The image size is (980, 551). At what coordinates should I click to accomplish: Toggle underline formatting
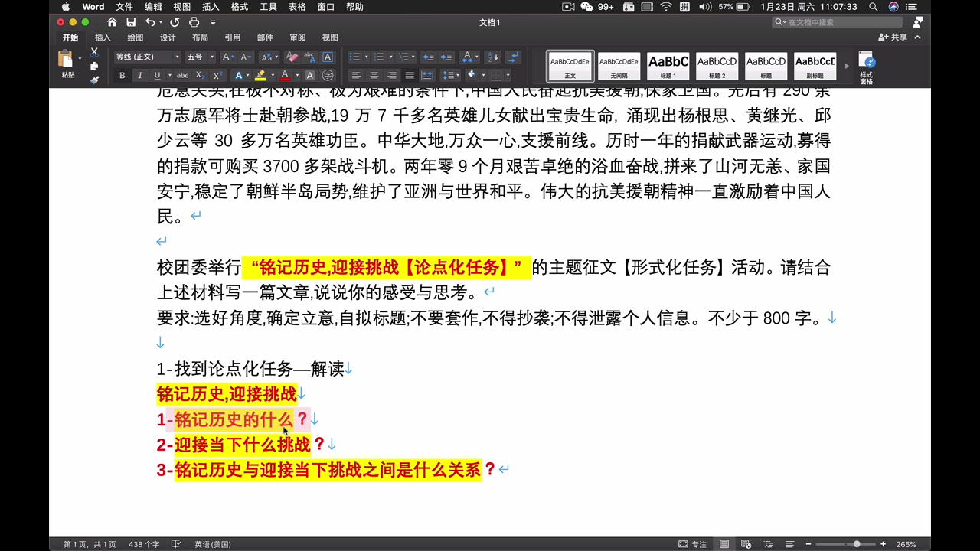point(157,75)
